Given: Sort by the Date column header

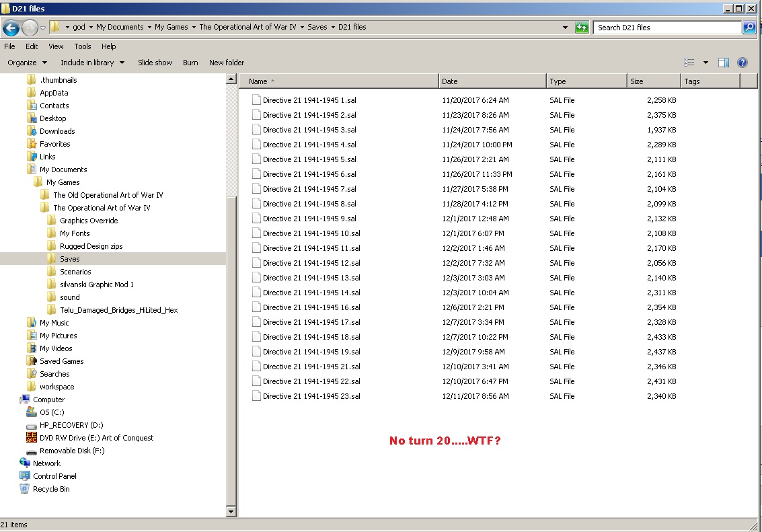Looking at the screenshot, I should point(492,81).
